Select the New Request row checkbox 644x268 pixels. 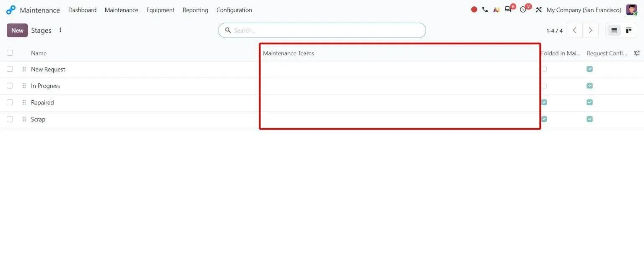click(x=10, y=69)
